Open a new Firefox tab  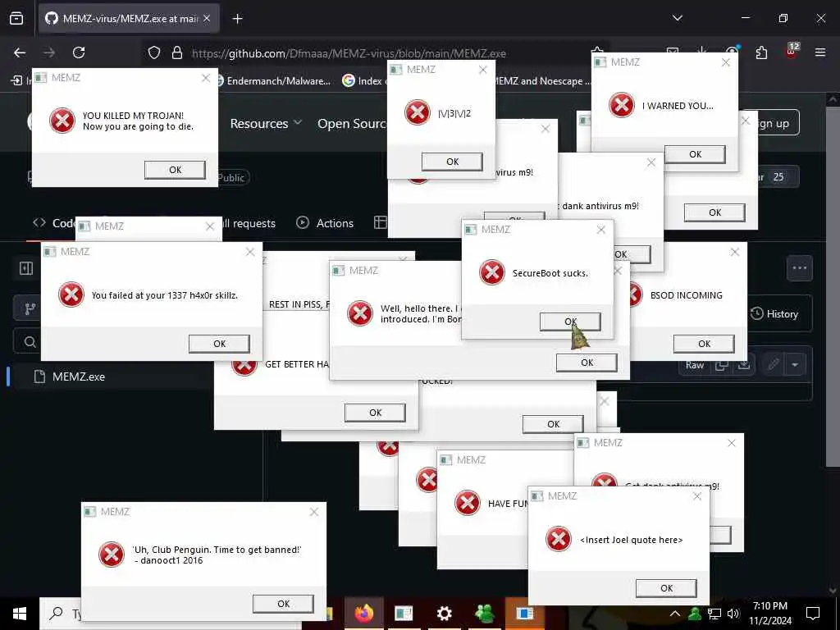click(237, 19)
